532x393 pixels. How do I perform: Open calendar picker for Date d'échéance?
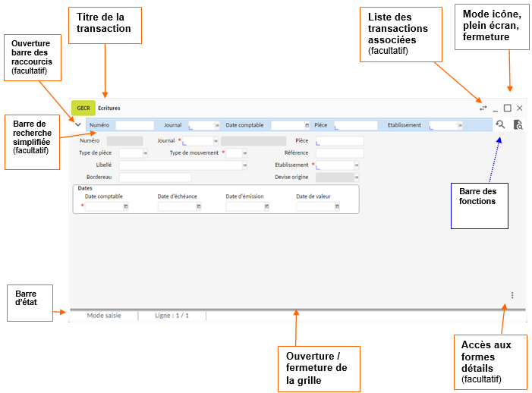coord(199,206)
